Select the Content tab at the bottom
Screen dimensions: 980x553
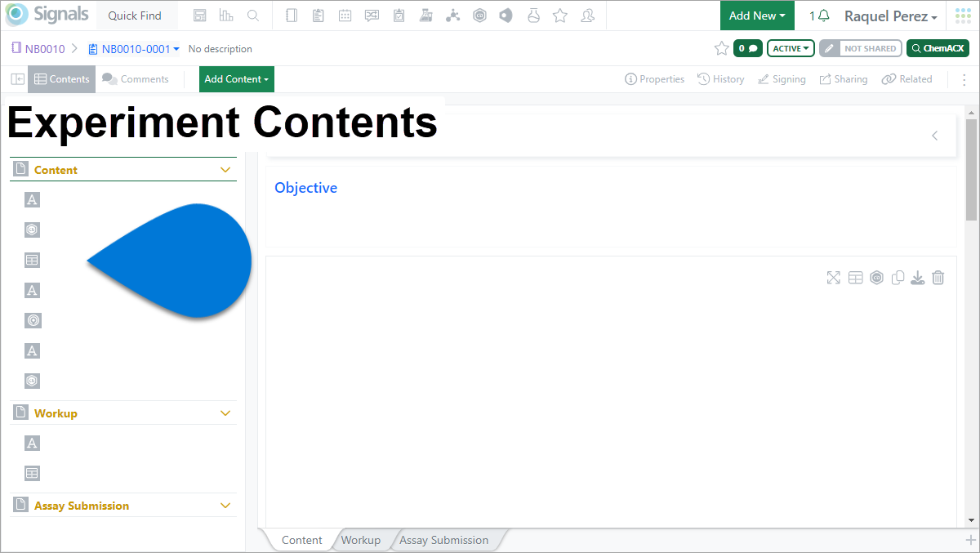tap(302, 540)
